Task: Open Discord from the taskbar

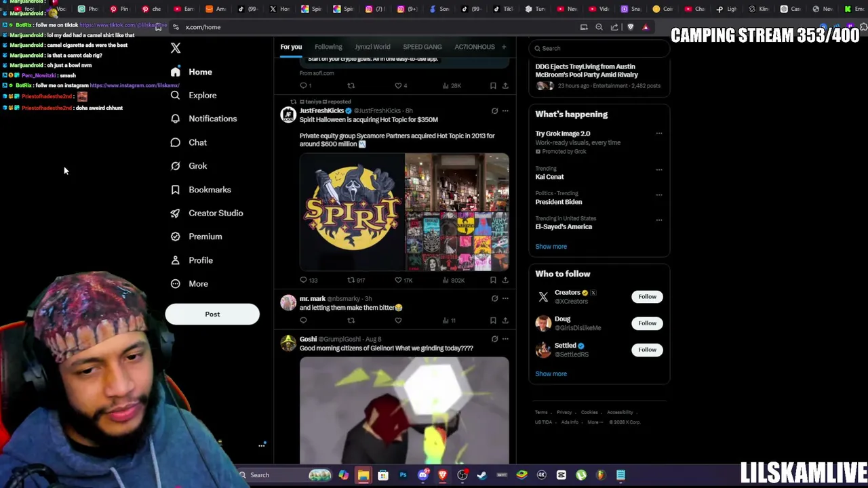Action: coord(422,475)
